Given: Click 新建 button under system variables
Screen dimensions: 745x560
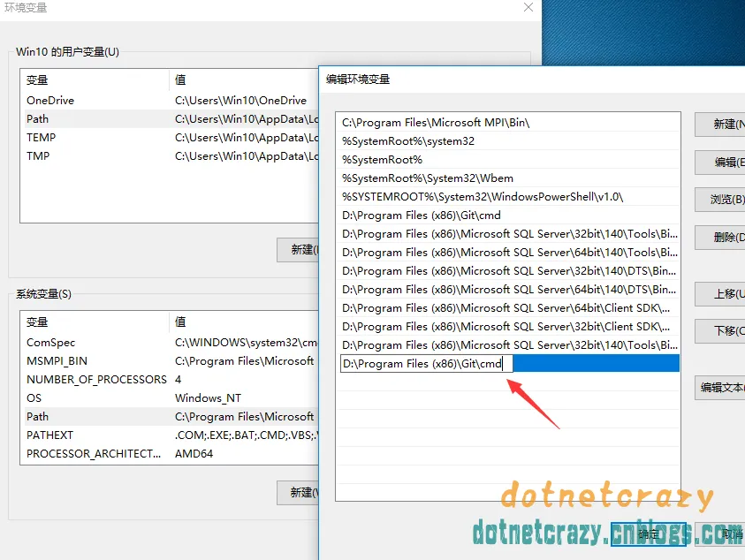Looking at the screenshot, I should (x=298, y=493).
